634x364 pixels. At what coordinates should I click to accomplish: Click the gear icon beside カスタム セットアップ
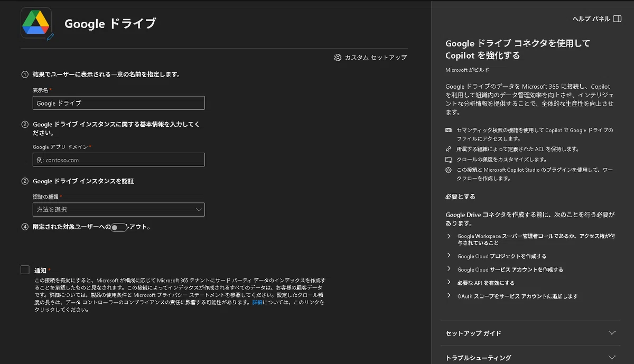338,57
